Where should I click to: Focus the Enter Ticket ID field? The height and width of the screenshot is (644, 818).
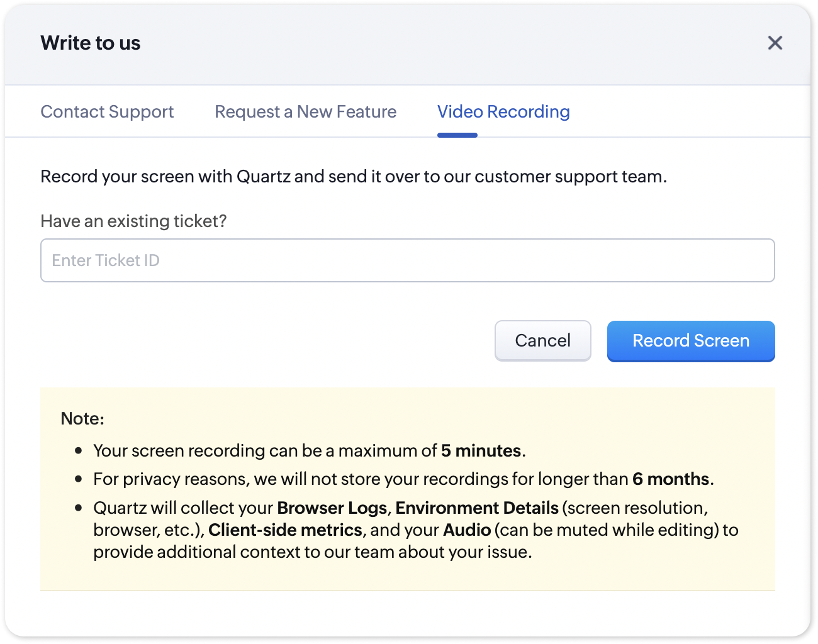pyautogui.click(x=407, y=260)
